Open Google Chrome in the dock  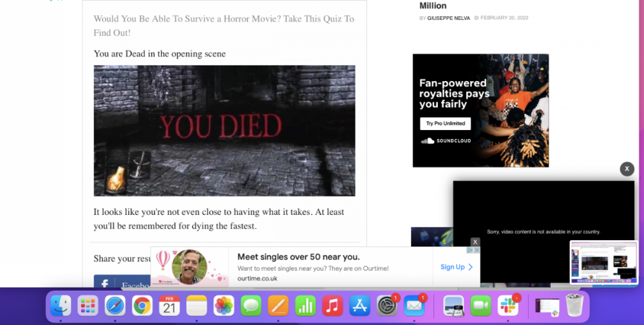(142, 306)
